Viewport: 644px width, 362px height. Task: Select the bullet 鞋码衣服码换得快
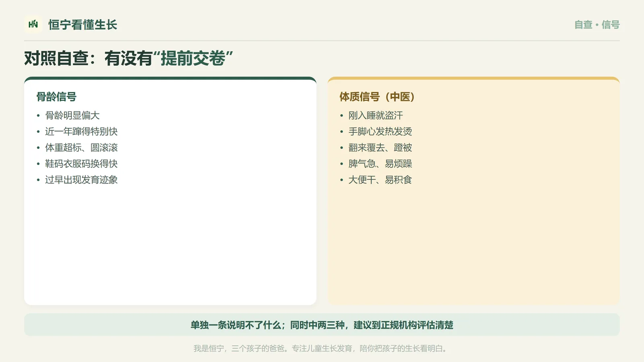(81, 164)
